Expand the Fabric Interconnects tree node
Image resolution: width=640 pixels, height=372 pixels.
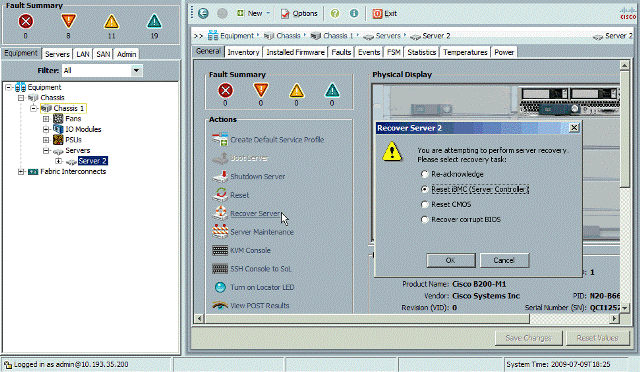pyautogui.click(x=21, y=172)
